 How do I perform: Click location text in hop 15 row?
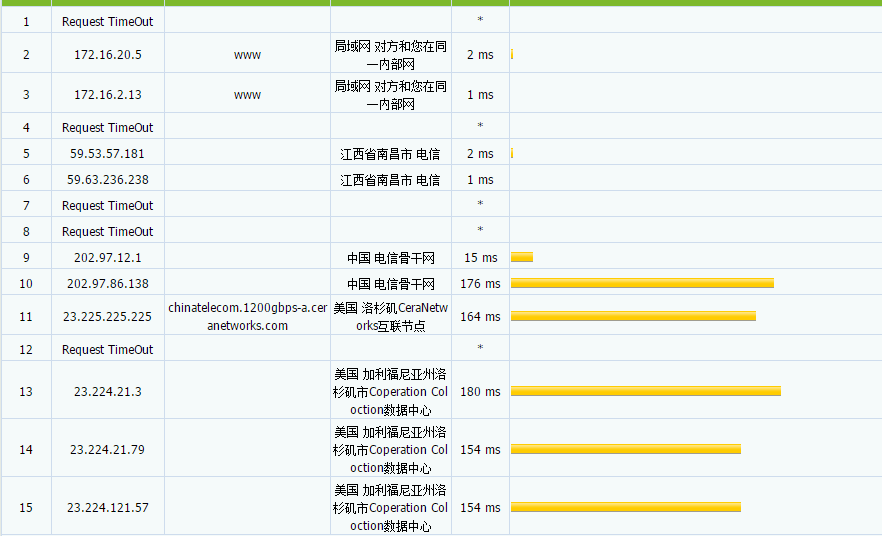tap(390, 508)
